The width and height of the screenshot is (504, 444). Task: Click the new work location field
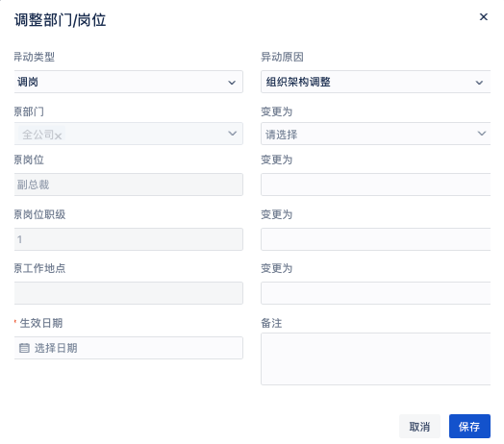(375, 293)
